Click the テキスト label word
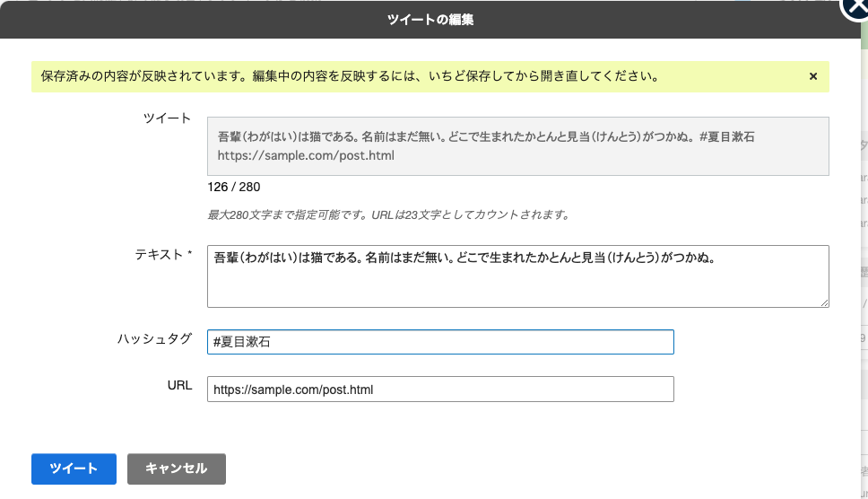 tap(159, 254)
